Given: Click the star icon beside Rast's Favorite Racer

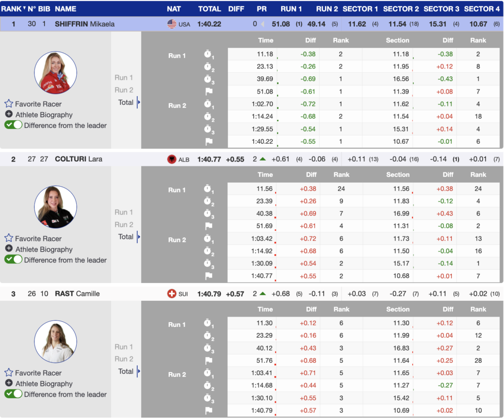Looking at the screenshot, I should pos(9,373).
